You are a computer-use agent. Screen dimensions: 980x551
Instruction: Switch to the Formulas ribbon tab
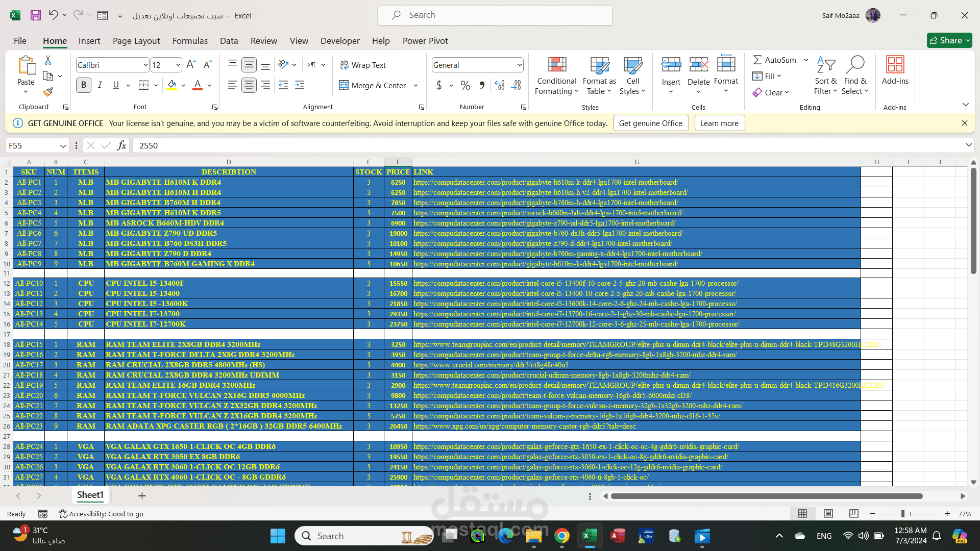190,41
